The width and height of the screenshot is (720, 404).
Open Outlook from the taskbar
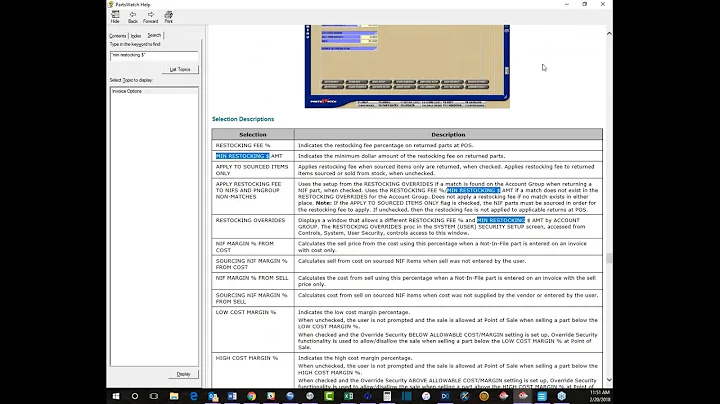click(x=213, y=396)
